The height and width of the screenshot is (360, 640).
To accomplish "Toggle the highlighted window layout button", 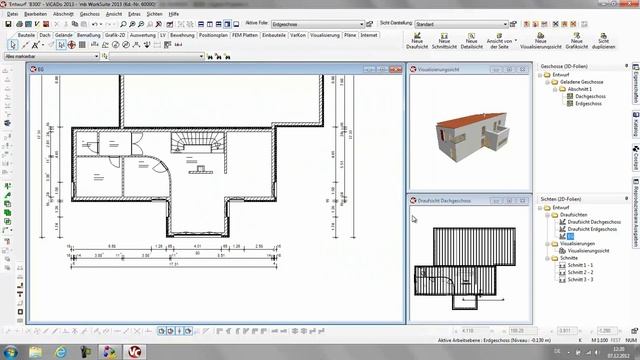I will [227, 24].
